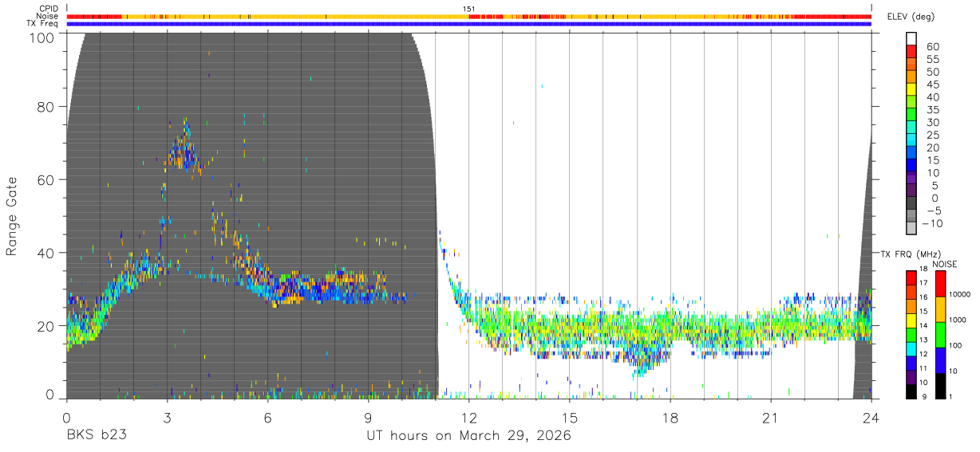Pick the black 9–10 MHz TX FRQ swatch
This screenshot has height=452, width=980.
pos(911,391)
